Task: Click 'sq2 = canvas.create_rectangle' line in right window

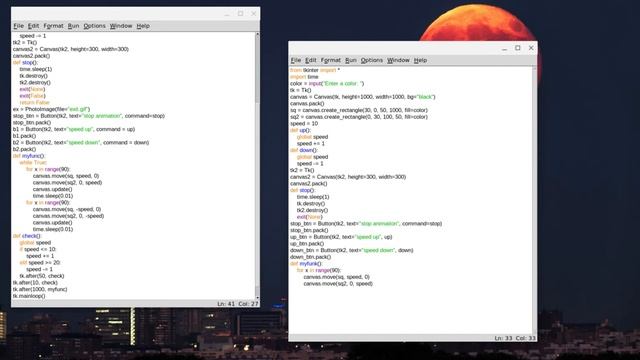Action: (359, 117)
